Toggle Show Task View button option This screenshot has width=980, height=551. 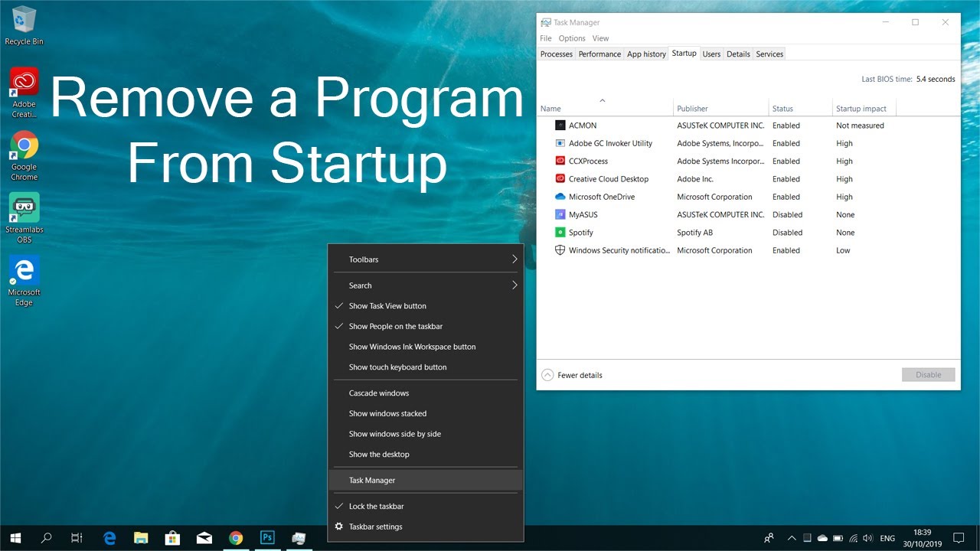[x=425, y=306]
